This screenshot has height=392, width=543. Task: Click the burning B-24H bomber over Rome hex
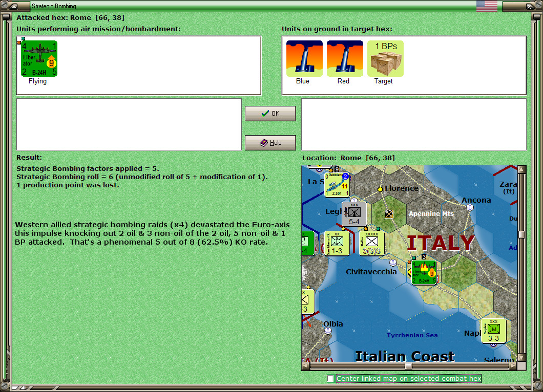coord(423,272)
